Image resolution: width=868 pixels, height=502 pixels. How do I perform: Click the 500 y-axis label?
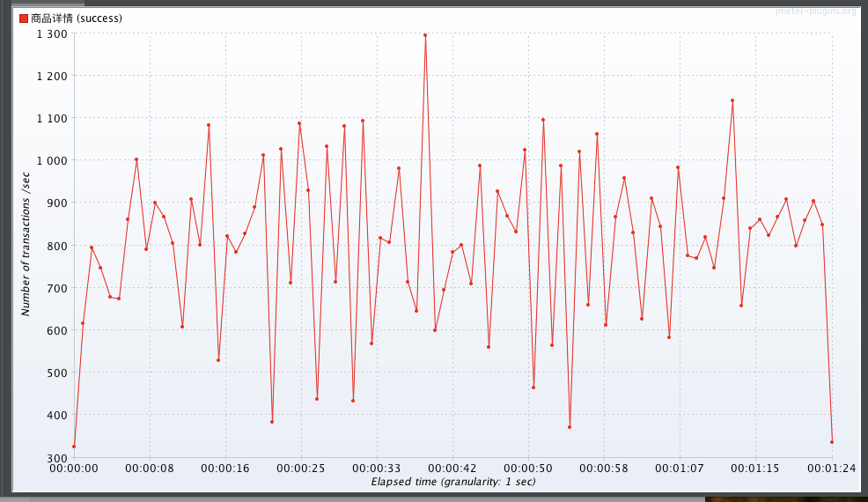pos(58,373)
